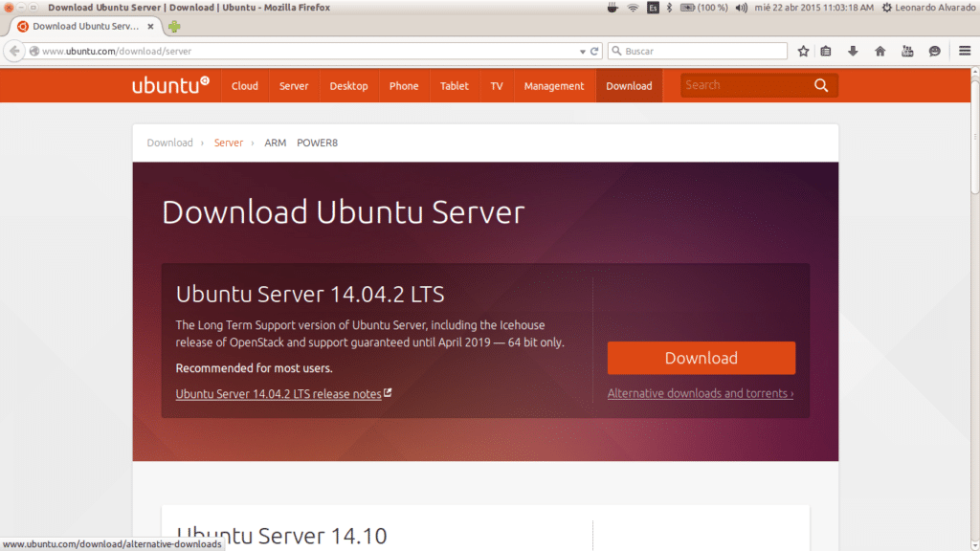Open the ARM server link
The width and height of the screenshot is (980, 551).
click(x=275, y=143)
